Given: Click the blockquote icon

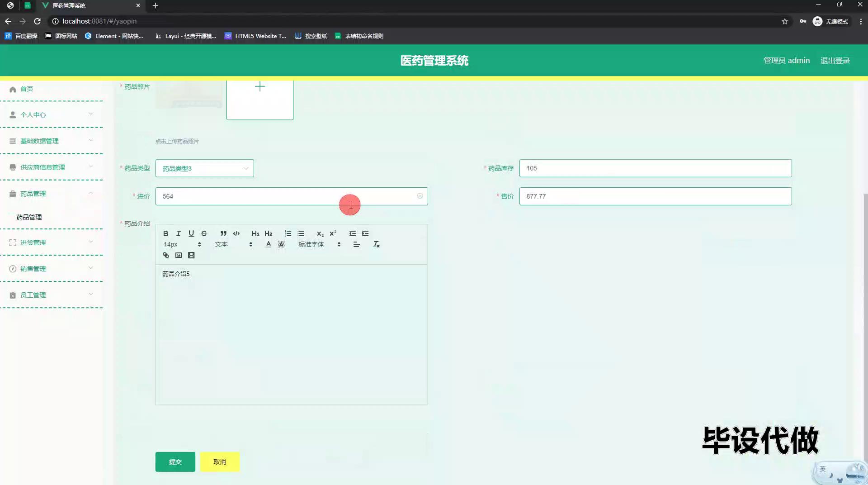Looking at the screenshot, I should (223, 233).
